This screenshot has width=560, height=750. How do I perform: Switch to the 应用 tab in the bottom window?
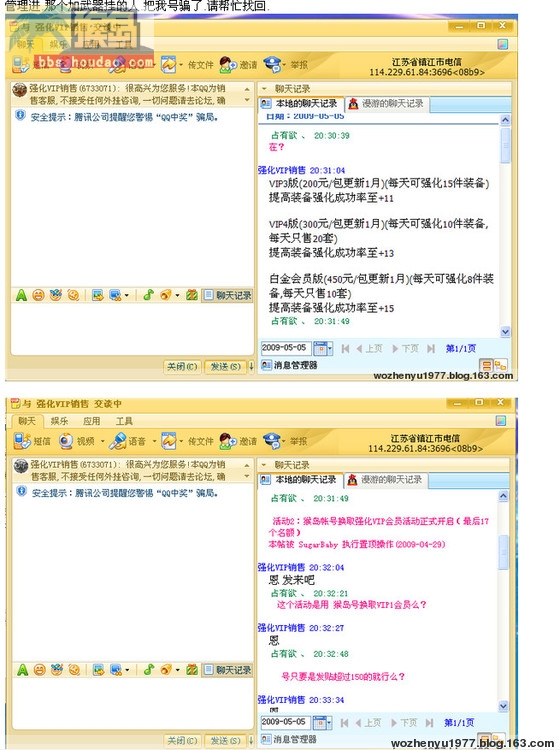tap(91, 421)
